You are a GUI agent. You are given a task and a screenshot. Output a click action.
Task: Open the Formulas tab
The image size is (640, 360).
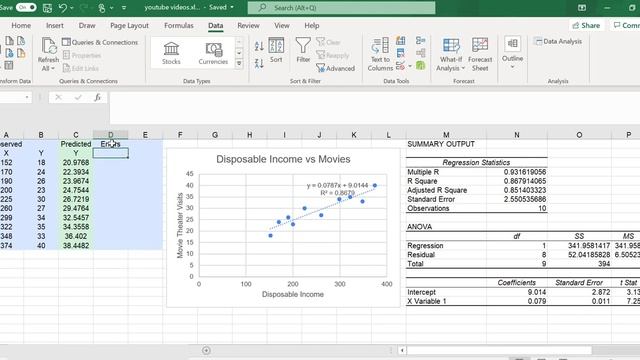tap(179, 25)
